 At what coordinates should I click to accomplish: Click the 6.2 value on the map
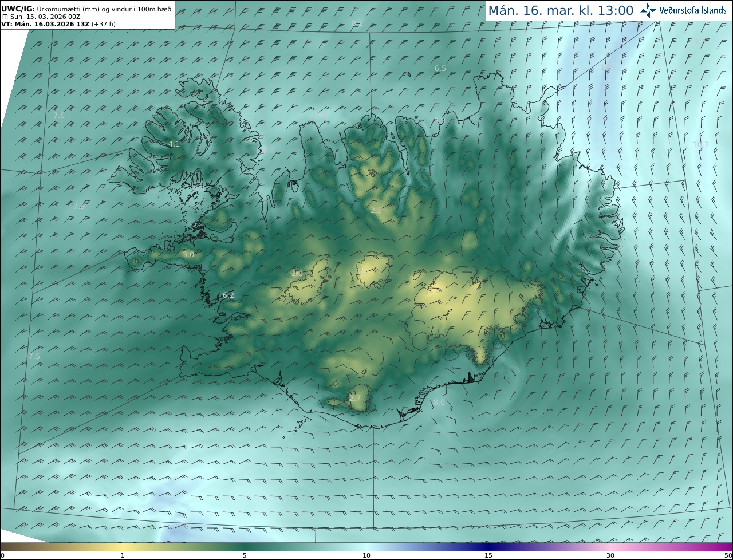pyautogui.click(x=228, y=295)
